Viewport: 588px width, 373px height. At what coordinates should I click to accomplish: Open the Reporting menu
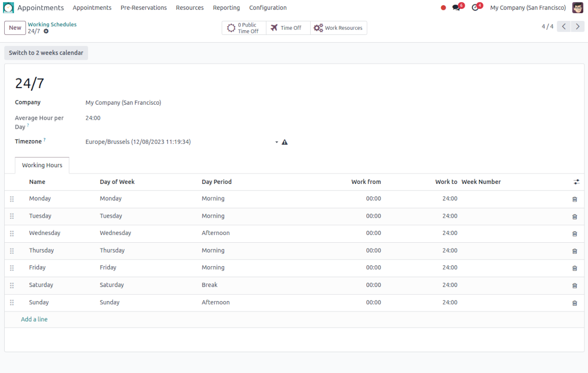226,8
